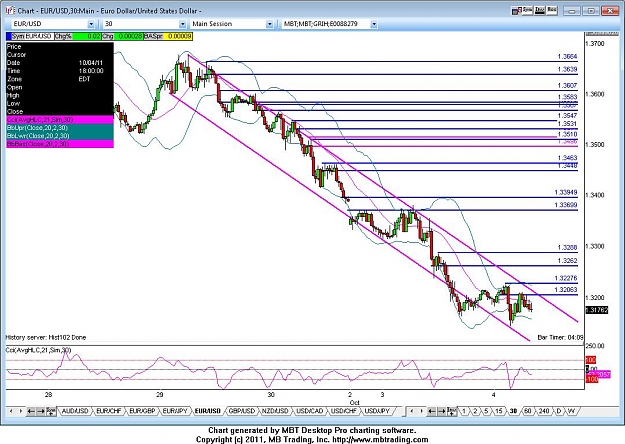625x444 pixels.
Task: Switch to the NZD/USD tab
Action: [275, 411]
